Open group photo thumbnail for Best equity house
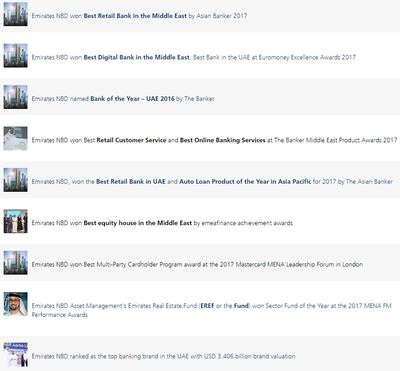This screenshot has height=371, width=400. pos(16,221)
